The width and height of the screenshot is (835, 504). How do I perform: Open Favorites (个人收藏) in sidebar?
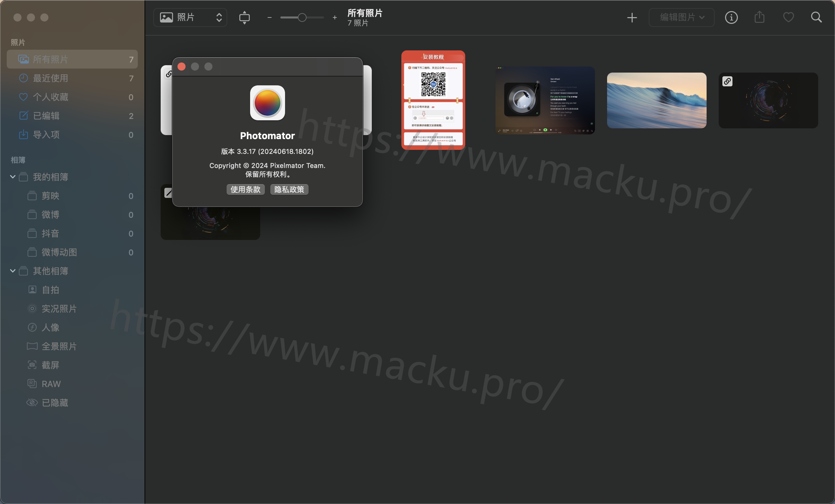click(x=72, y=97)
